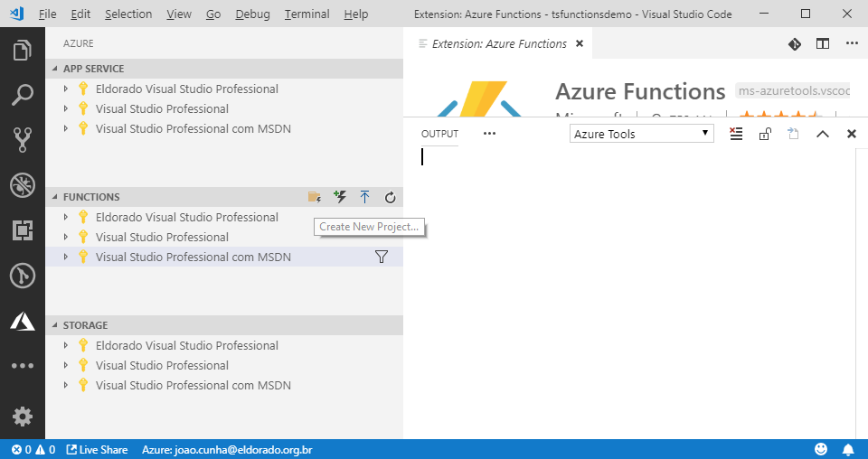
Task: Select the Extension: Azure Functions tab
Action: (x=497, y=43)
